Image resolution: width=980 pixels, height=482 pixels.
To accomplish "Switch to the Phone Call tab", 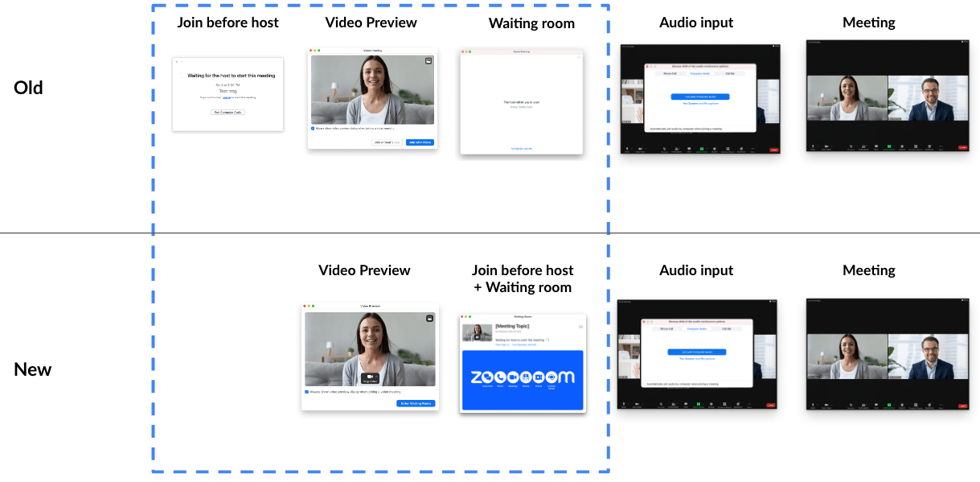I will [666, 328].
